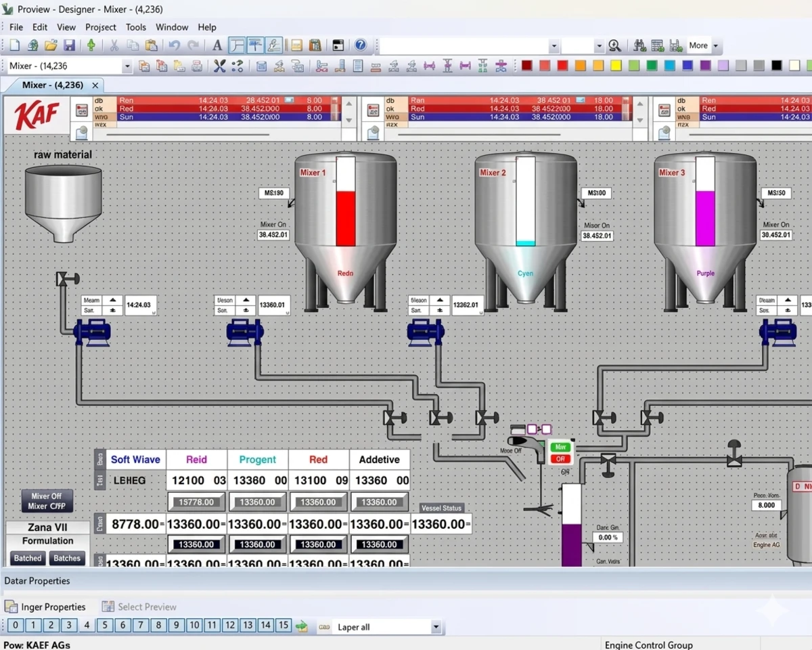Open the wide empty combo box dropdown arrow
This screenshot has width=812, height=650.
pos(554,45)
